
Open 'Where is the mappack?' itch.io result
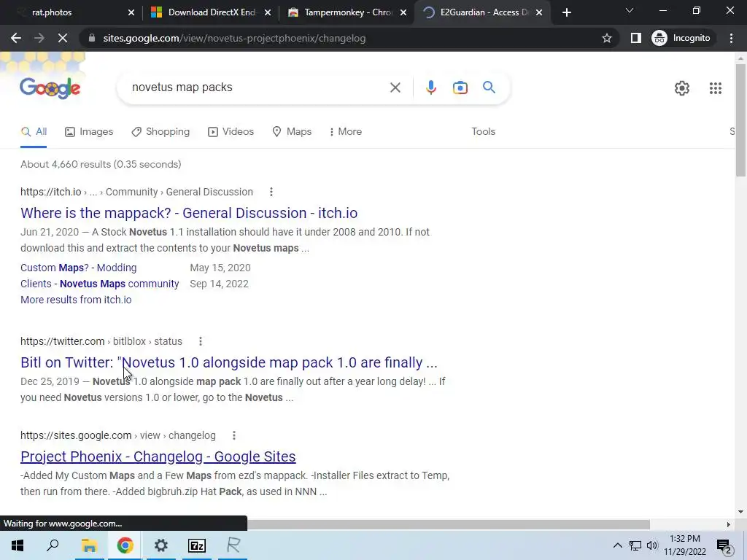(x=189, y=213)
